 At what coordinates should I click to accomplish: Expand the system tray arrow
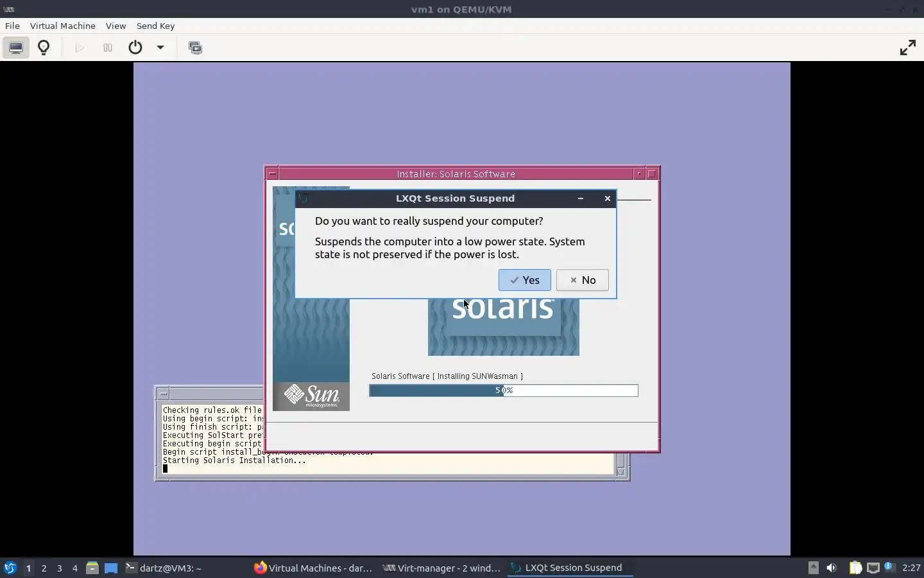[813, 567]
